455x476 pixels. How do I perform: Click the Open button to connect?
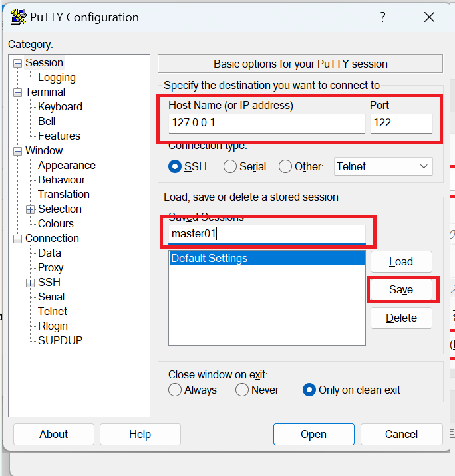314,434
